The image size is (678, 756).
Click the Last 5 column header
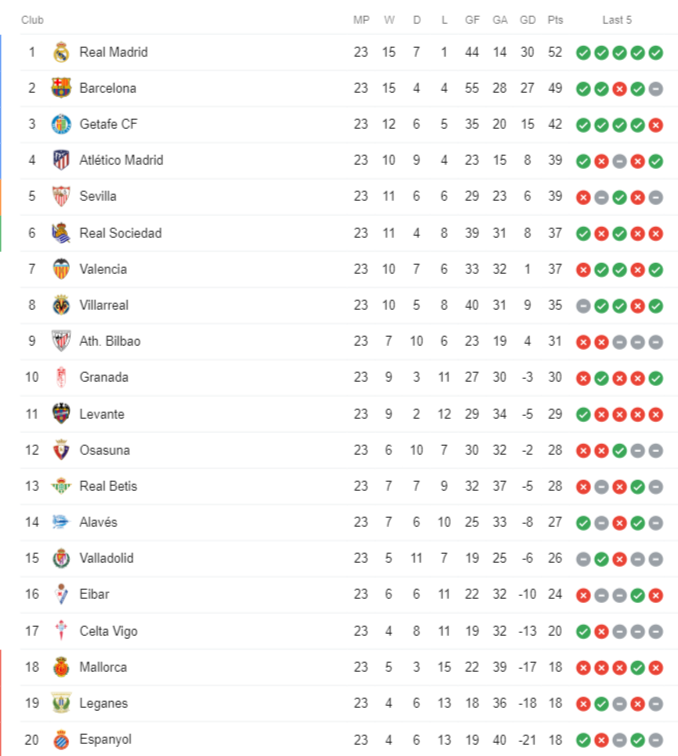(617, 20)
